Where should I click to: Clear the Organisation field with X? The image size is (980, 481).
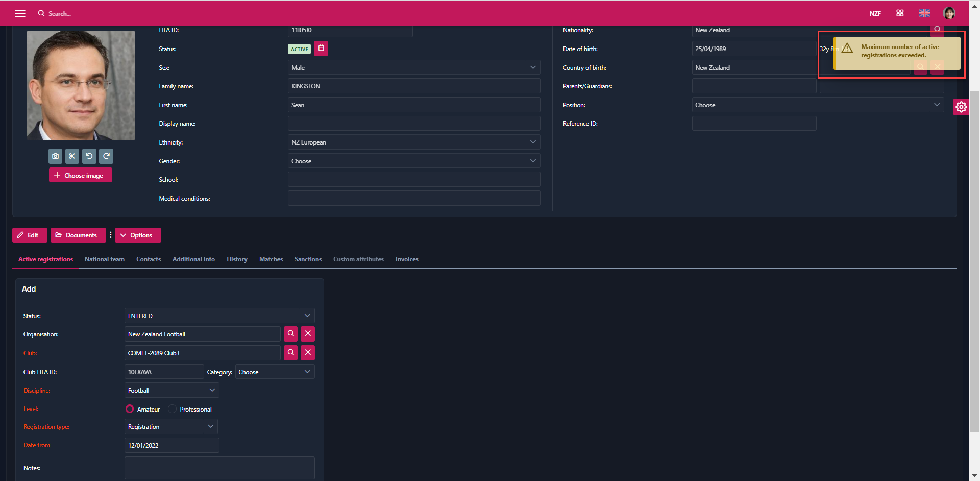tap(308, 334)
